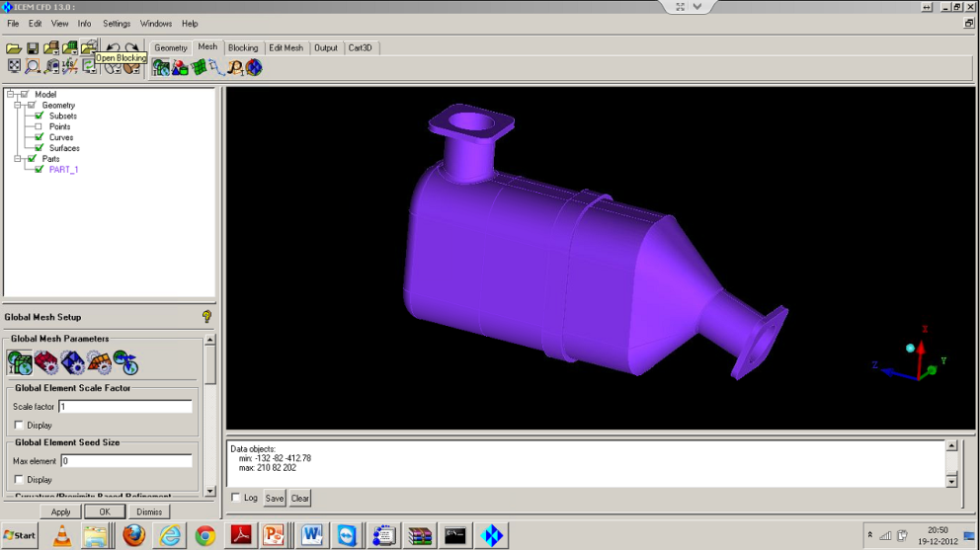Click the Fit Window view icon
Image resolution: width=980 pixels, height=550 pixels.
14,67
